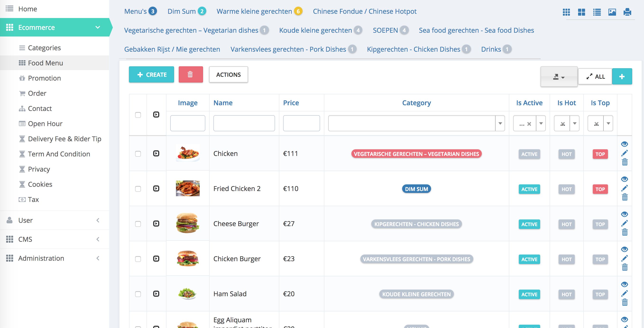Viewport: 644px width, 328px height.
Task: Edit Chicken Burger with pencil icon
Action: tap(624, 258)
